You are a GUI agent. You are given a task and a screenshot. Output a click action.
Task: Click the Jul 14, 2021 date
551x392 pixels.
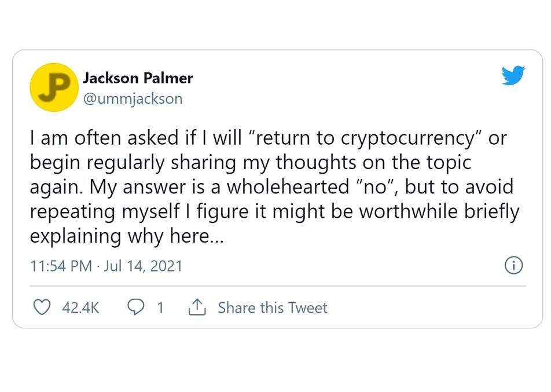143,266
